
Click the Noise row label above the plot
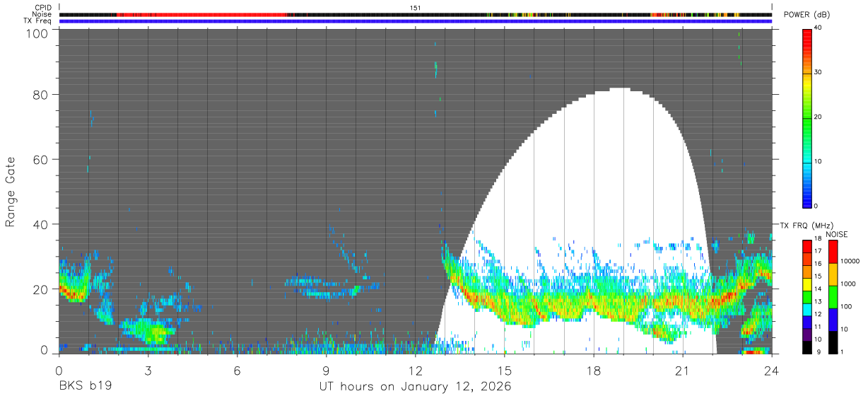click(42, 14)
